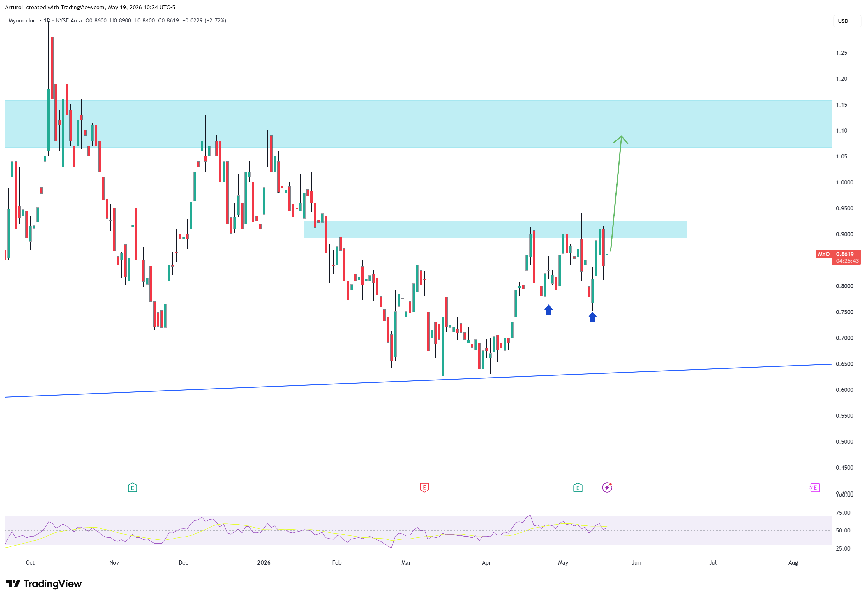
Task: Click the first blue up-arrow marker
Action: pyautogui.click(x=548, y=310)
